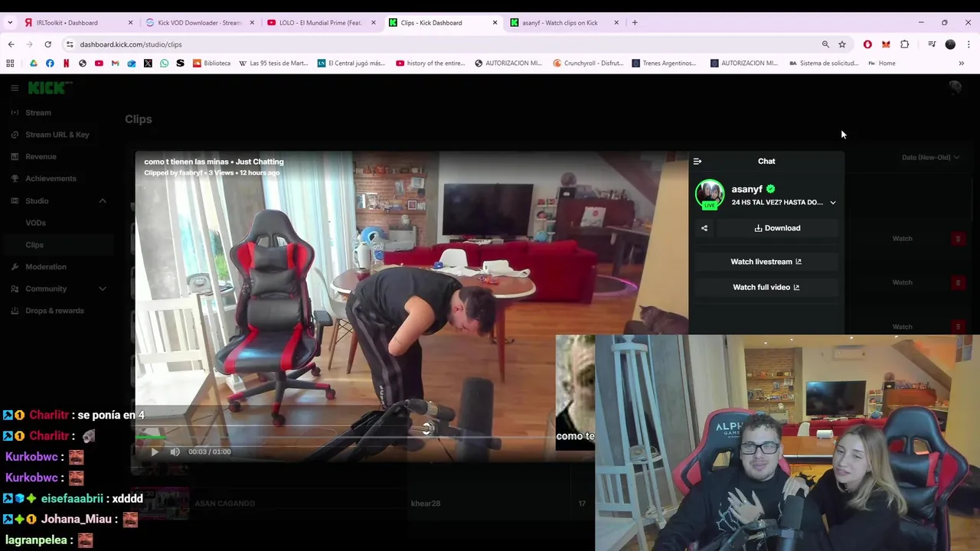Open the media control toolbar icon

coord(932,44)
